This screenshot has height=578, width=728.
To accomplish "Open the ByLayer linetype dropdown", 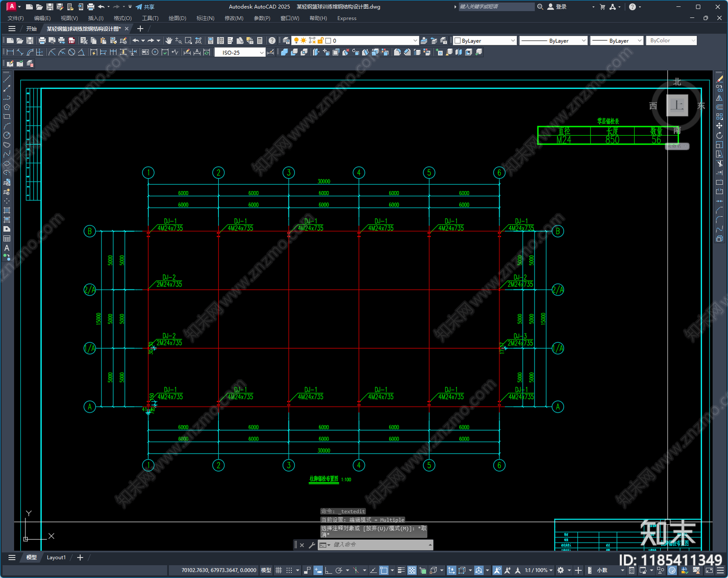I will tap(553, 41).
